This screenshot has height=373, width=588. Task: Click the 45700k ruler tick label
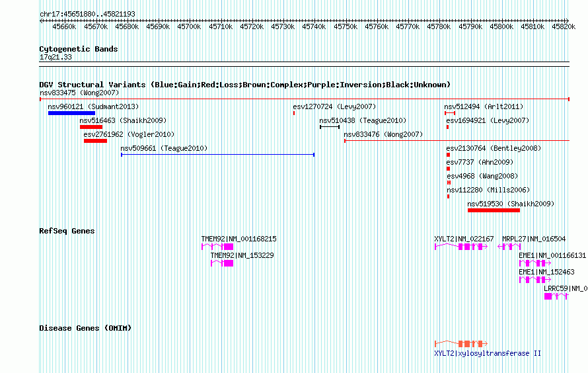pyautogui.click(x=189, y=26)
